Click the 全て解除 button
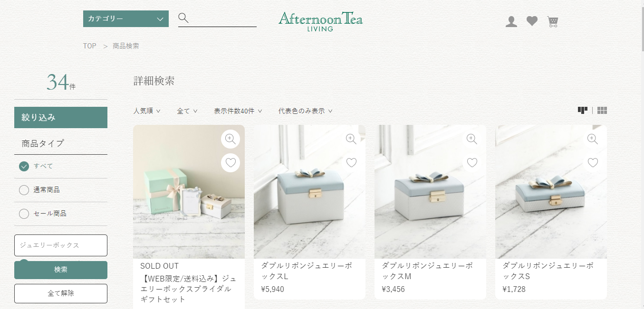This screenshot has width=644, height=309. 61,293
